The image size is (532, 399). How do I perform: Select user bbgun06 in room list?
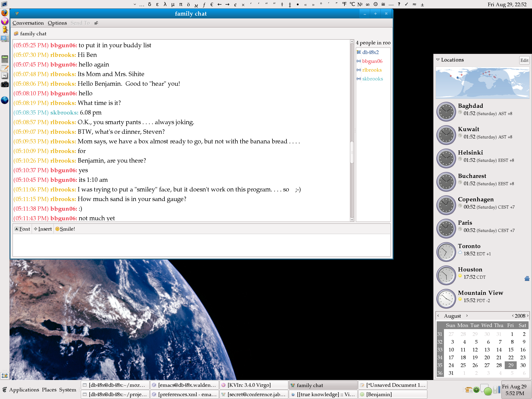point(372,61)
